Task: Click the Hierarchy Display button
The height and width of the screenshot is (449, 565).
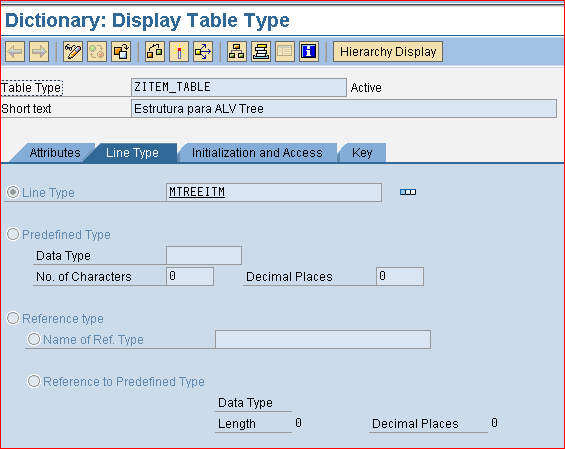Action: point(388,52)
